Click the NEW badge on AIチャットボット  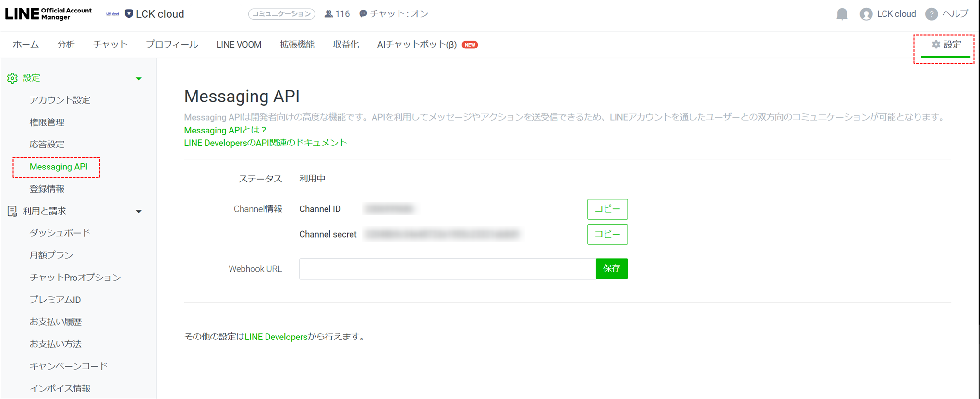(470, 45)
